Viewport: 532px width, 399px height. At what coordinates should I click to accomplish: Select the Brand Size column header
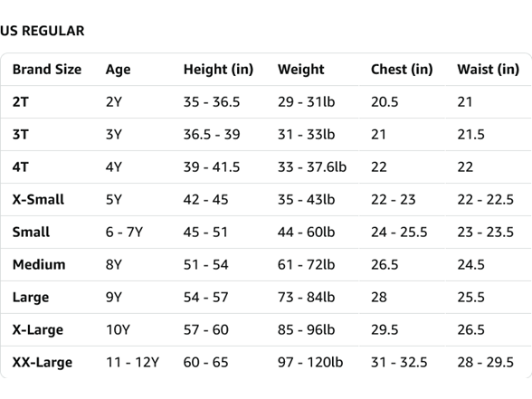pyautogui.click(x=47, y=69)
